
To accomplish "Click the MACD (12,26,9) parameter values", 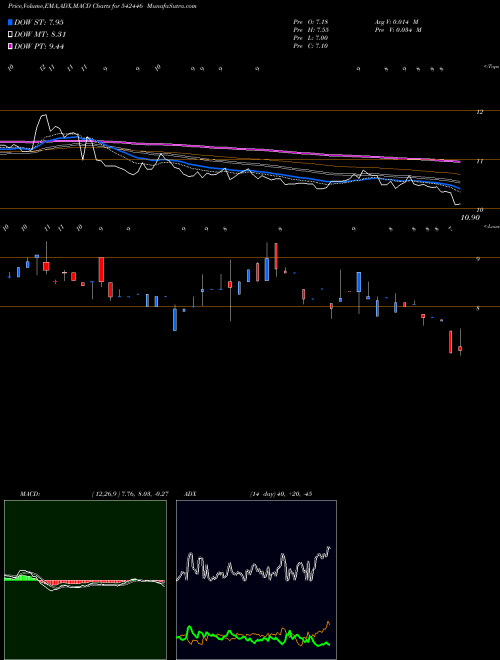I will (130, 494).
